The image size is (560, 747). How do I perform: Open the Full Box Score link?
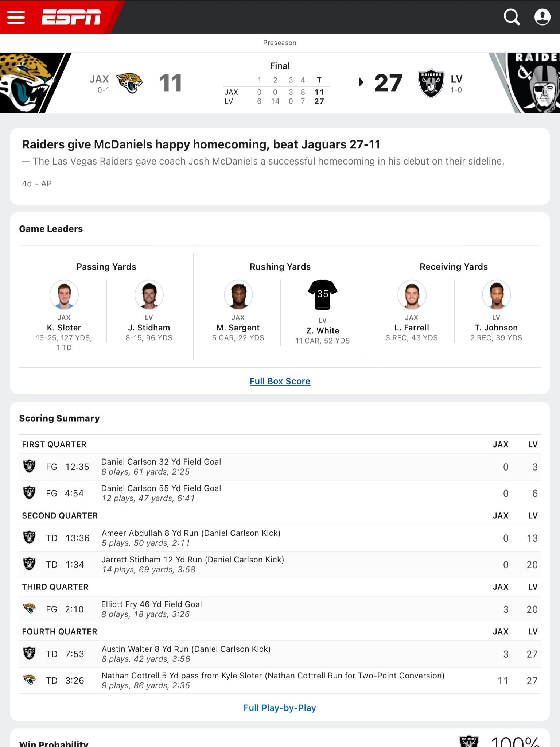coord(280,381)
